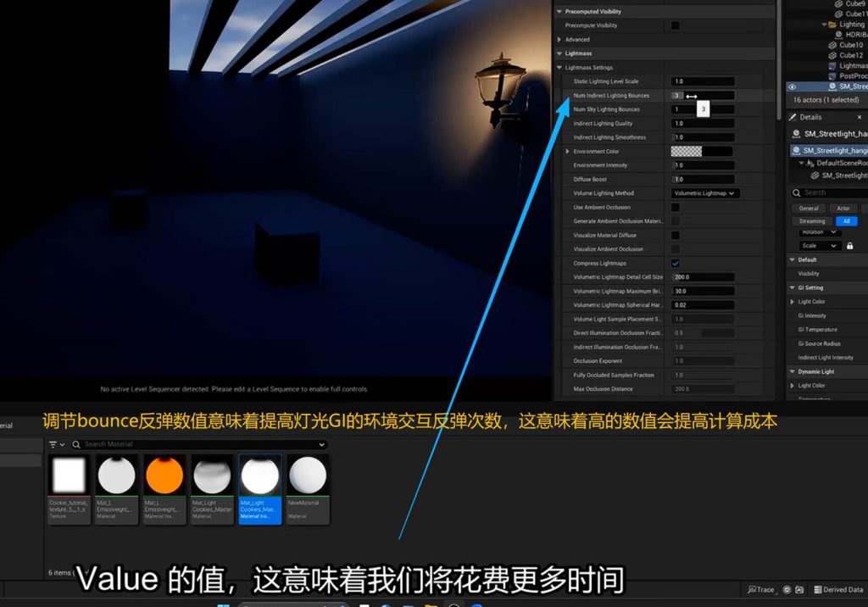This screenshot has width=868, height=607.
Task: Select the Streaming filter in Details
Action: pos(812,221)
